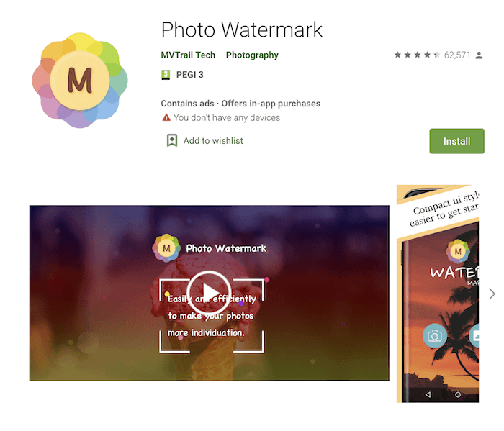Click Add to wishlist text
The image size is (504, 431).
pos(213,141)
